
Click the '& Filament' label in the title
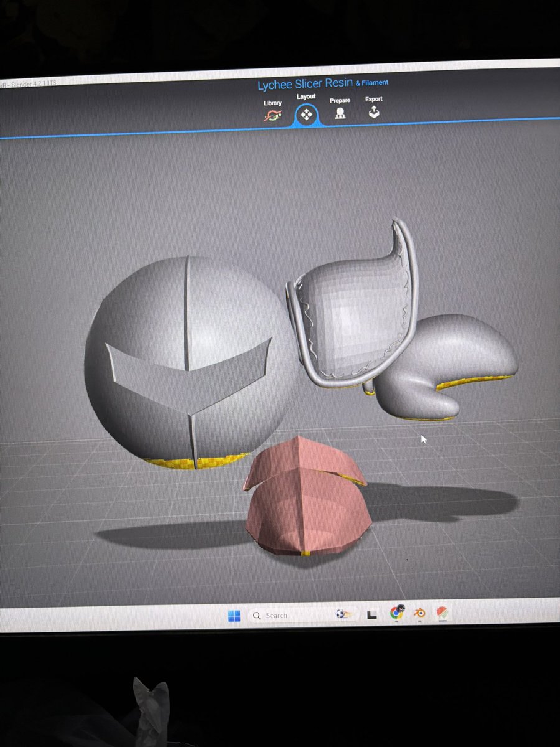tap(372, 82)
